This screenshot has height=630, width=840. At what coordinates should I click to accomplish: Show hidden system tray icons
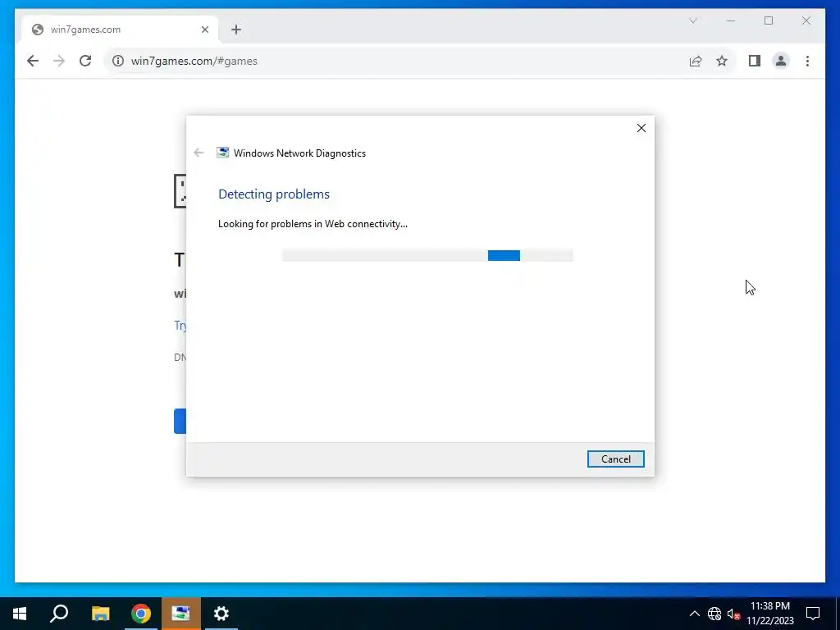[694, 614]
